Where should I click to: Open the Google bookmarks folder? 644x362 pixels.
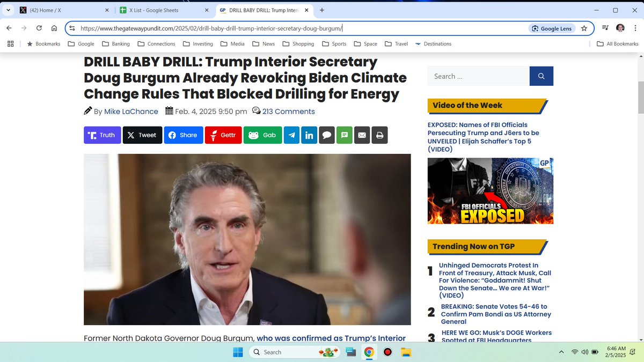[x=81, y=44]
